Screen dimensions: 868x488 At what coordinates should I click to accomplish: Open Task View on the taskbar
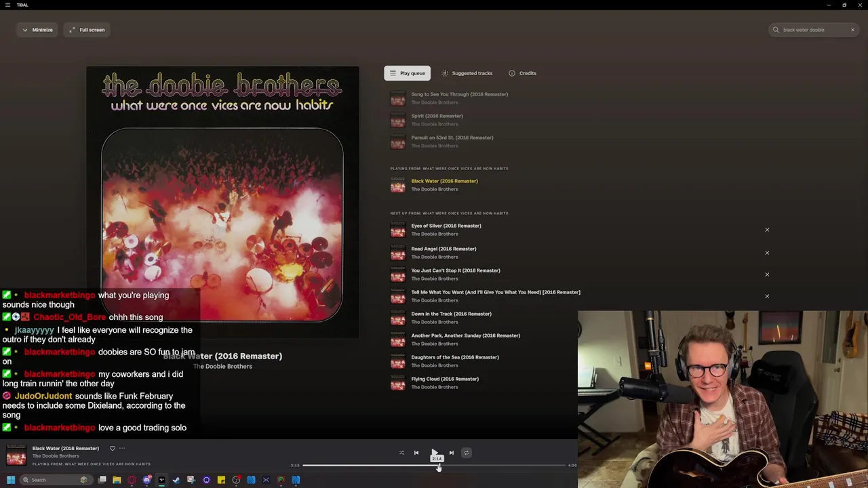(102, 480)
